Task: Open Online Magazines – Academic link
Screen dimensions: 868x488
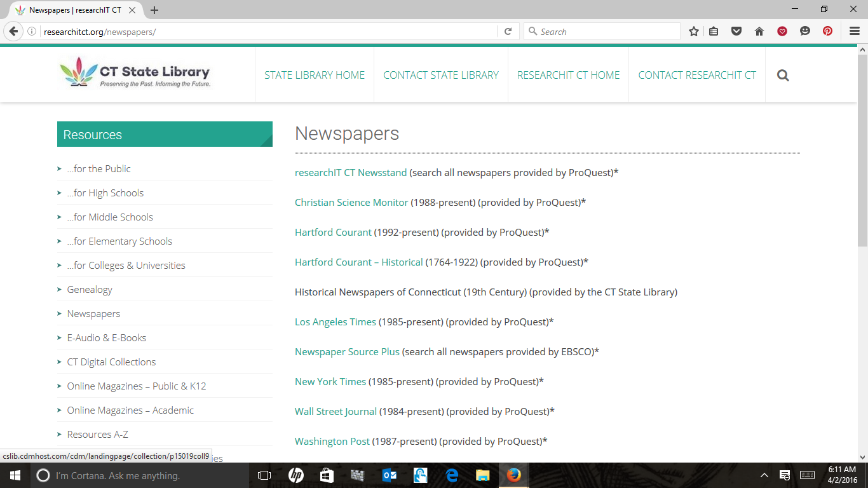Action: 130,410
